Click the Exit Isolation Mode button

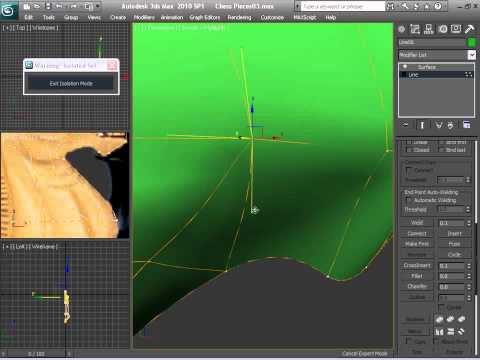pyautogui.click(x=71, y=83)
